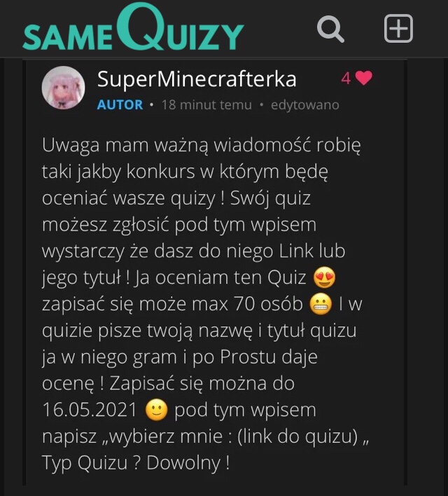Image resolution: width=448 pixels, height=496 pixels.
Task: Click the "18 minut temu" timestamp
Action: pos(206,104)
